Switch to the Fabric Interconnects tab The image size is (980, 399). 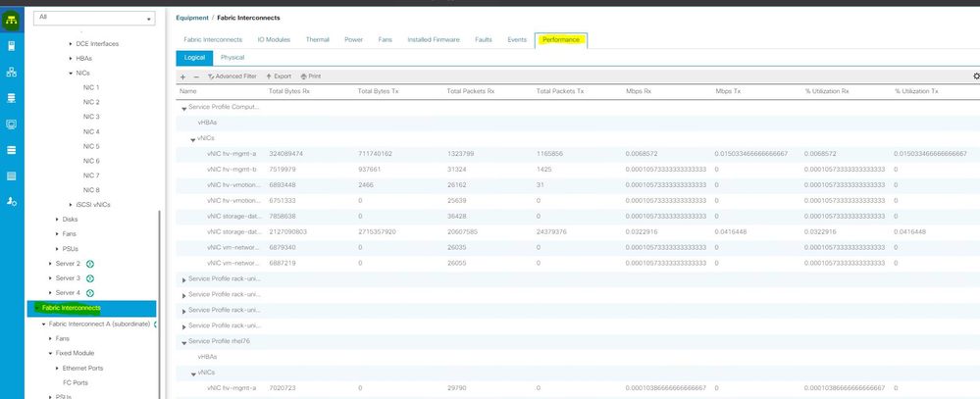tap(213, 39)
